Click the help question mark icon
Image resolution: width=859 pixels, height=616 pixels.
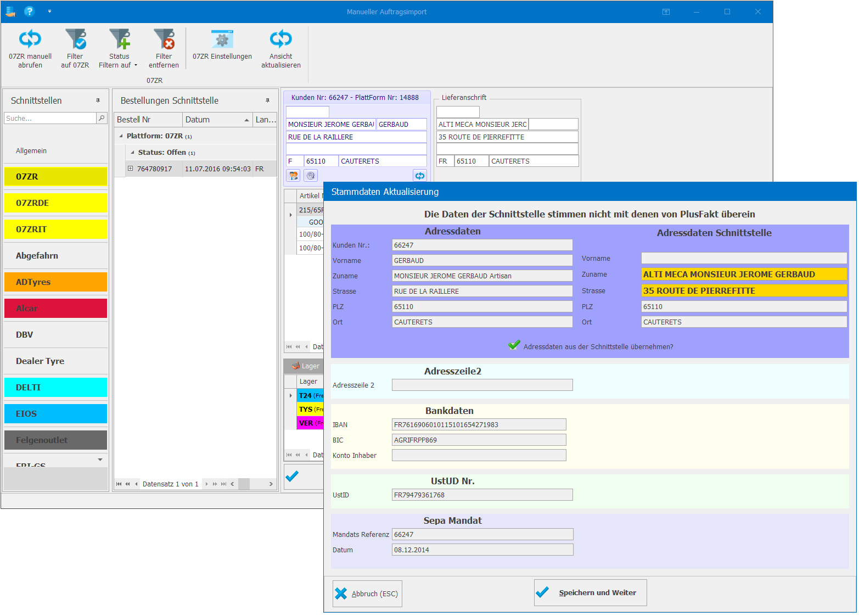coord(29,11)
